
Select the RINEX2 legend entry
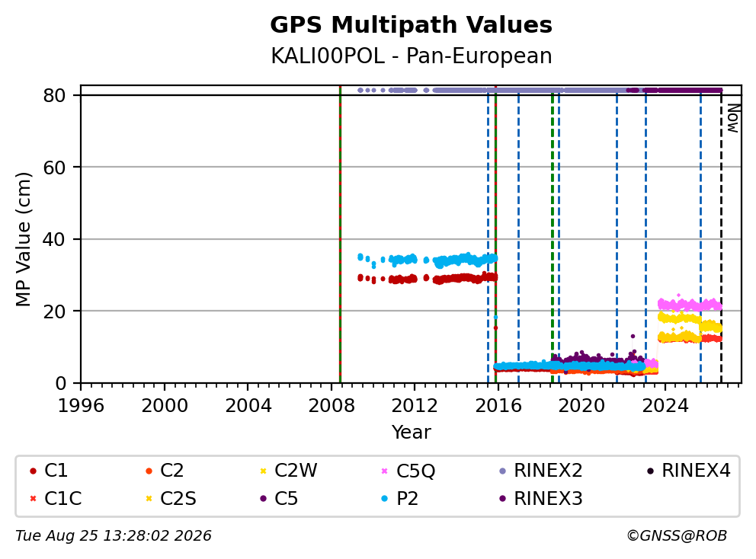pyautogui.click(x=541, y=471)
